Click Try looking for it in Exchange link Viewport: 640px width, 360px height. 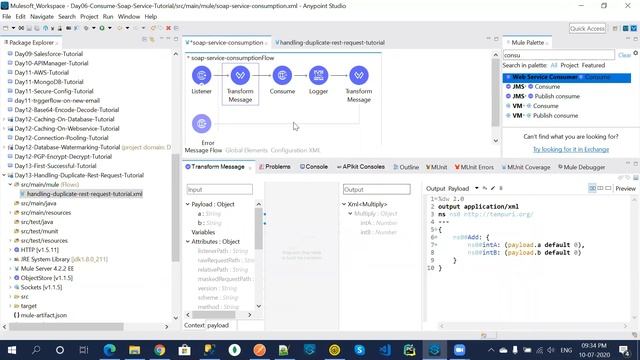pos(571,149)
